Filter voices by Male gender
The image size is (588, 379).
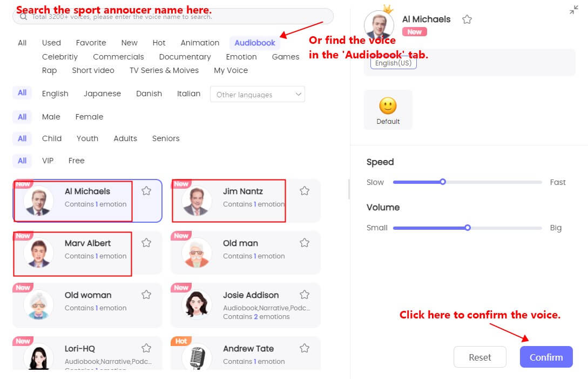51,117
